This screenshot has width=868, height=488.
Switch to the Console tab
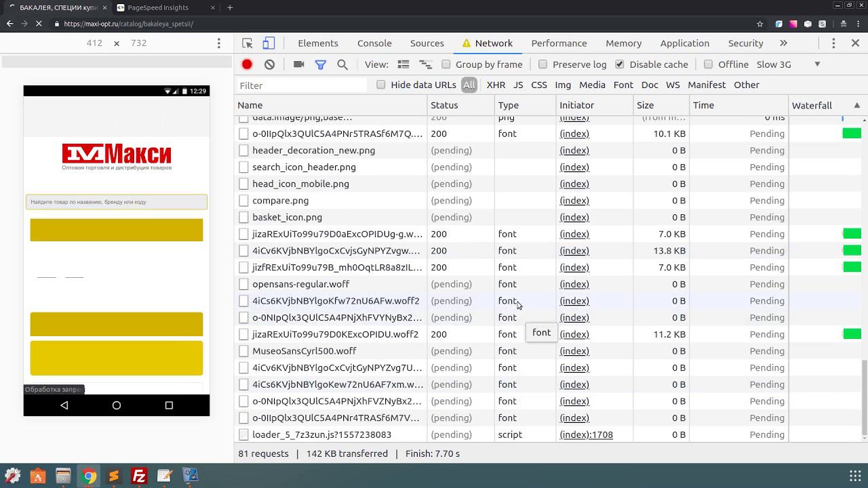[374, 43]
